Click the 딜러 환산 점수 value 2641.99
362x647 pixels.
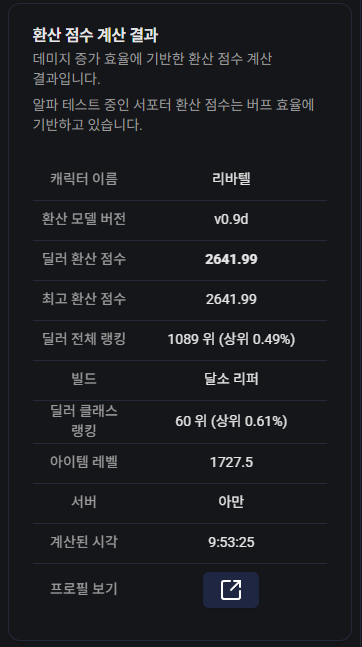pos(231,259)
